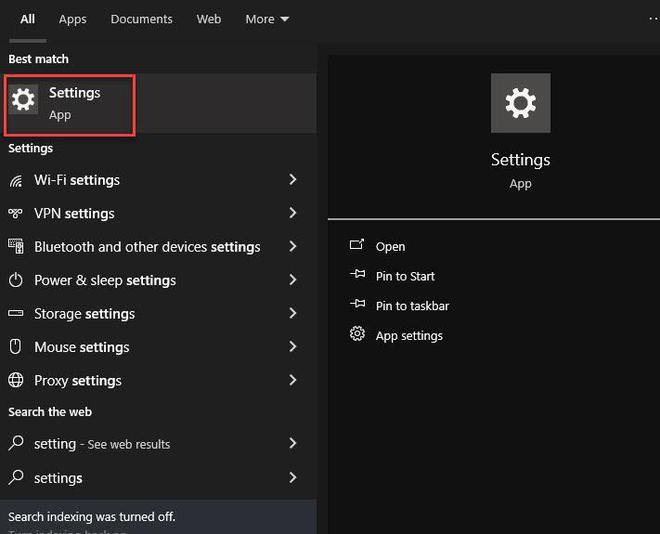
Task: Open the Settings app from preview pane
Action: pos(390,247)
